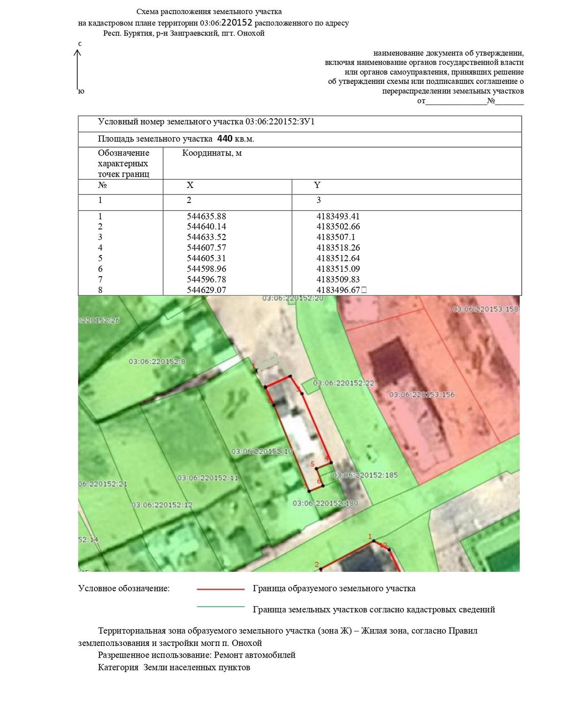
Task: Select Y coordinate '4183507.1'
Action: click(x=336, y=237)
